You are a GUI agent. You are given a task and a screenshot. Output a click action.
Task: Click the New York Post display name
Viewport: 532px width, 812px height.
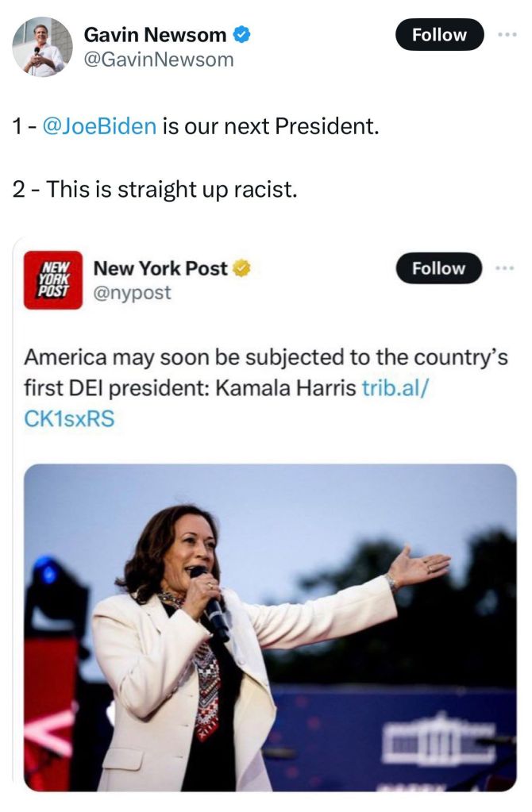160,269
